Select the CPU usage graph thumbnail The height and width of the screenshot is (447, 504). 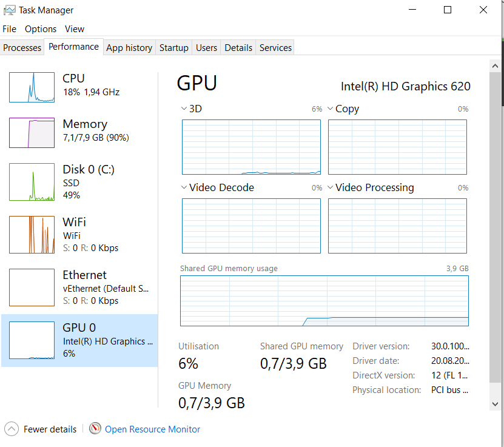click(x=32, y=87)
